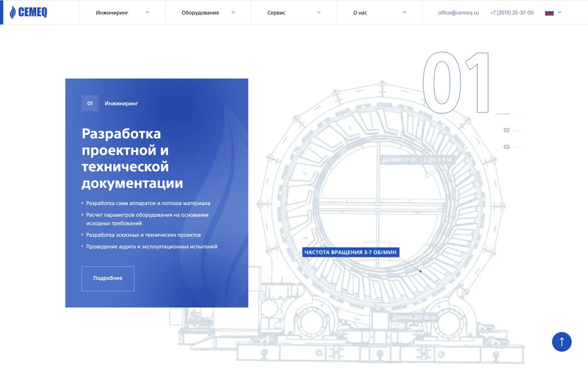This screenshot has width=588, height=368.
Task: Click the "ЧАСТОТА ВРАЩЕНИЯ 3-7 ОБ/МИН" label
Action: point(351,252)
